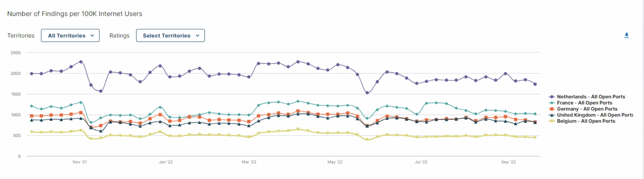Open the "All Territories" dropdown

pos(70,36)
